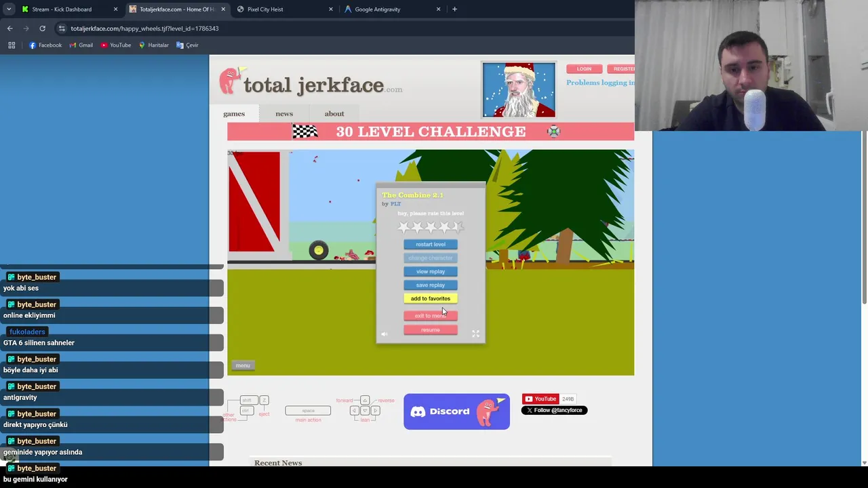Click the Recent News heading
The width and height of the screenshot is (868, 488).
tap(278, 463)
